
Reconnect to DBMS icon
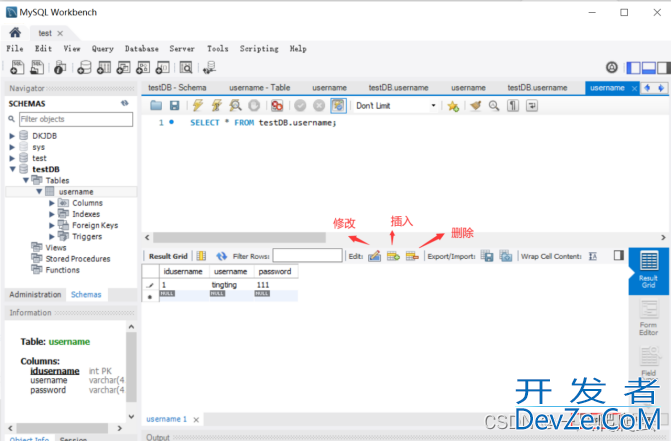point(209,68)
